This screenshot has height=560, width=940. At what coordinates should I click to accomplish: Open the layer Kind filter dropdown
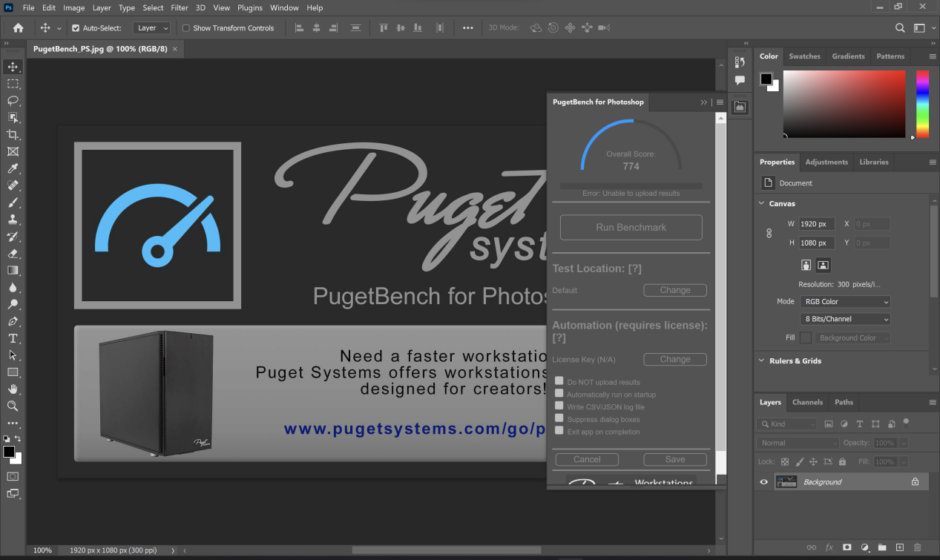point(787,424)
